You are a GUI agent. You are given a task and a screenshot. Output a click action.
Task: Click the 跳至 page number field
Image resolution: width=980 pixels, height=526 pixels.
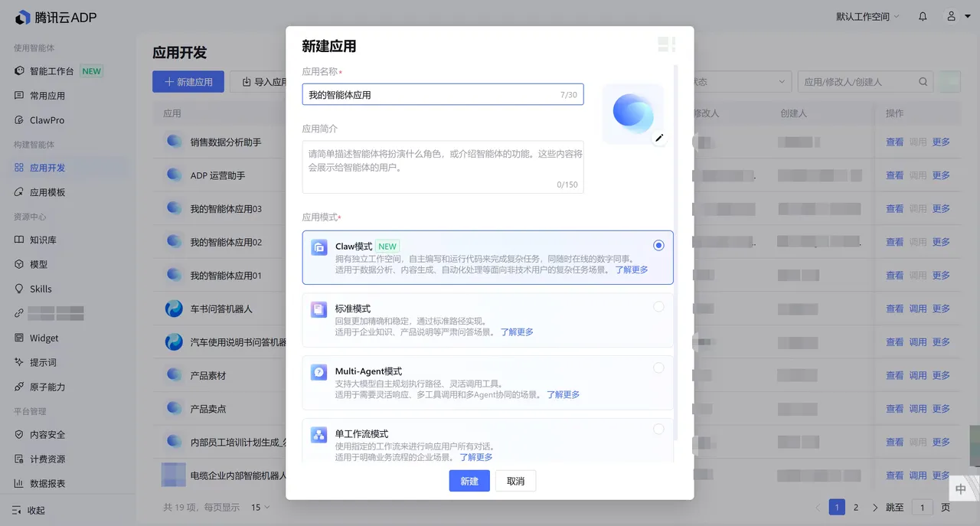point(923,507)
